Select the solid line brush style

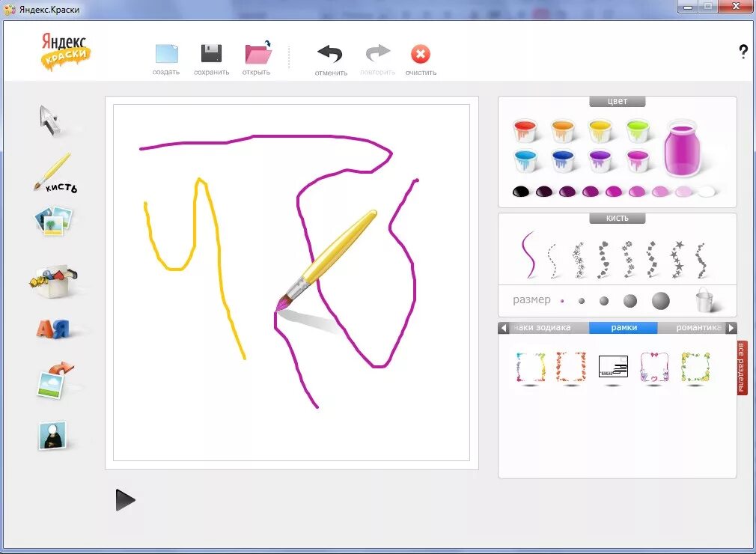(529, 255)
